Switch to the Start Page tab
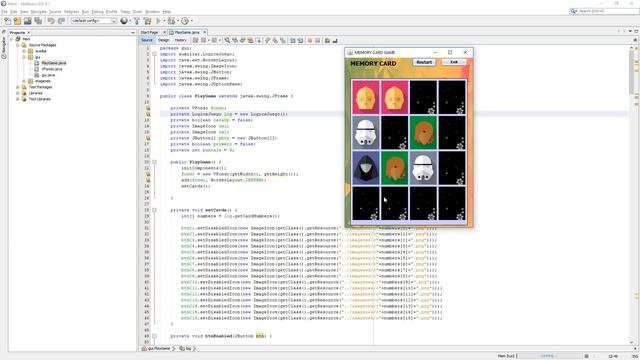Screen dimensions: 640x360 pyautogui.click(x=149, y=32)
